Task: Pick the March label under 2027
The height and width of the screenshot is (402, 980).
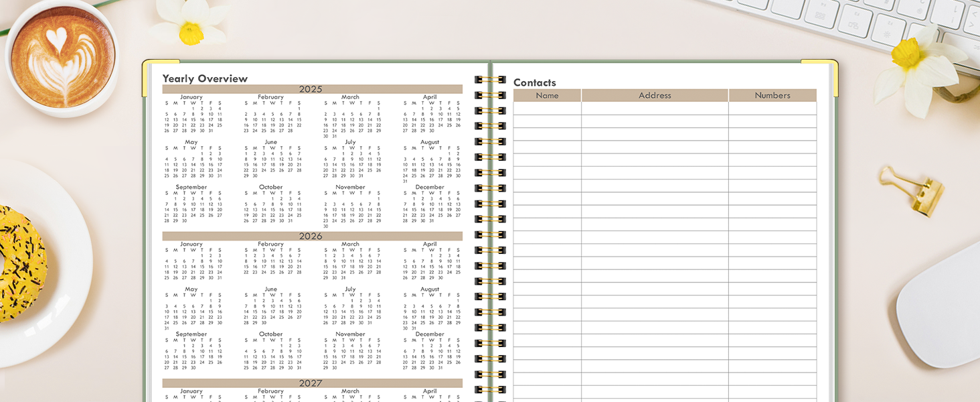Action: [x=351, y=391]
